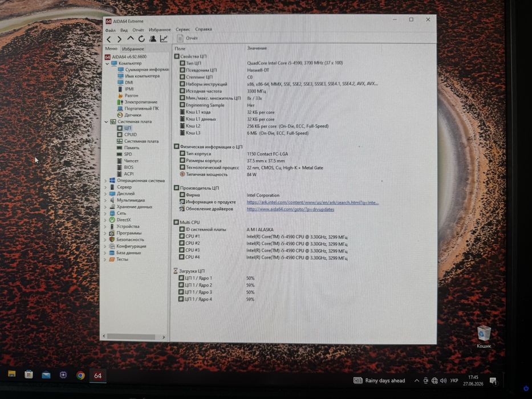This screenshot has height=399, width=532.
Task: Go up one level with the up arrow toolbar icon
Action: 130,39
